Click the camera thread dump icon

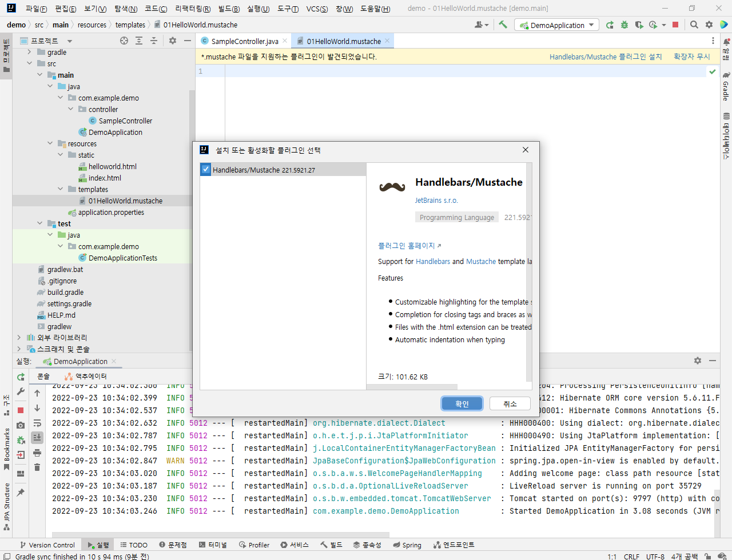[x=21, y=425]
